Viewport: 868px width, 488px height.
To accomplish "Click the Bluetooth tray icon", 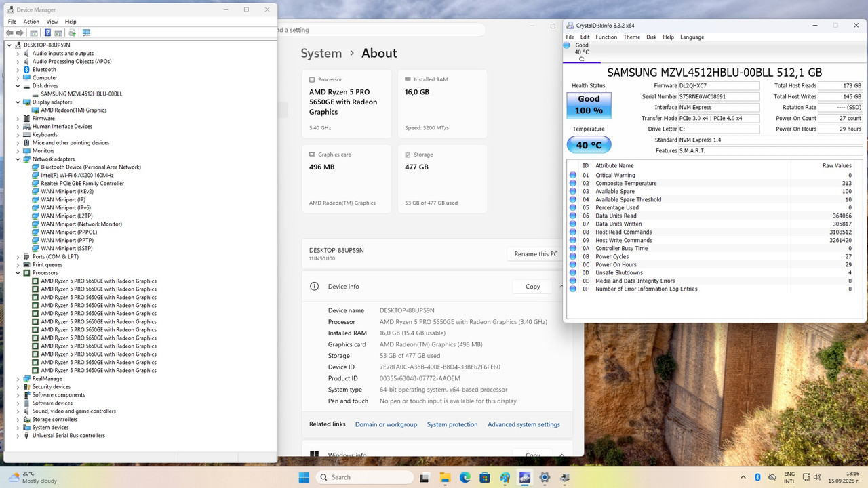I will point(757,477).
